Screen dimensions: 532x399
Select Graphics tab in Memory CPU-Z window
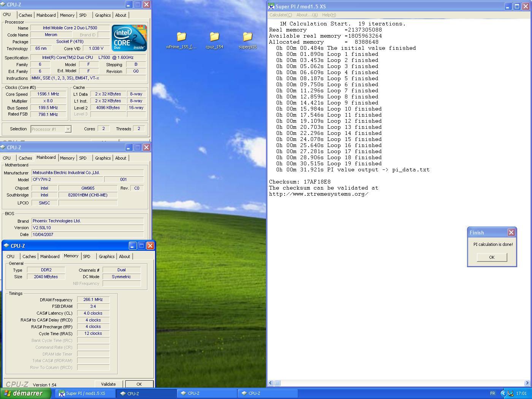coord(107,256)
